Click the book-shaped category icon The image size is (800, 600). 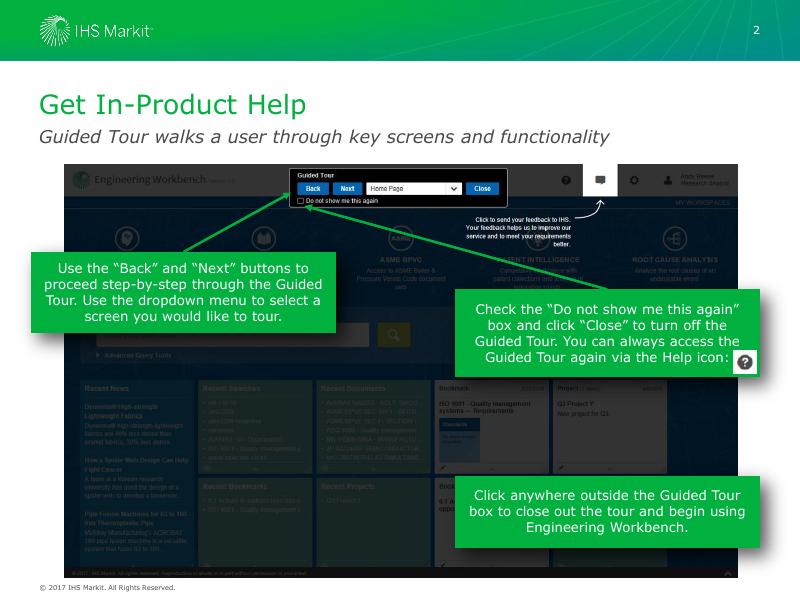tap(264, 238)
